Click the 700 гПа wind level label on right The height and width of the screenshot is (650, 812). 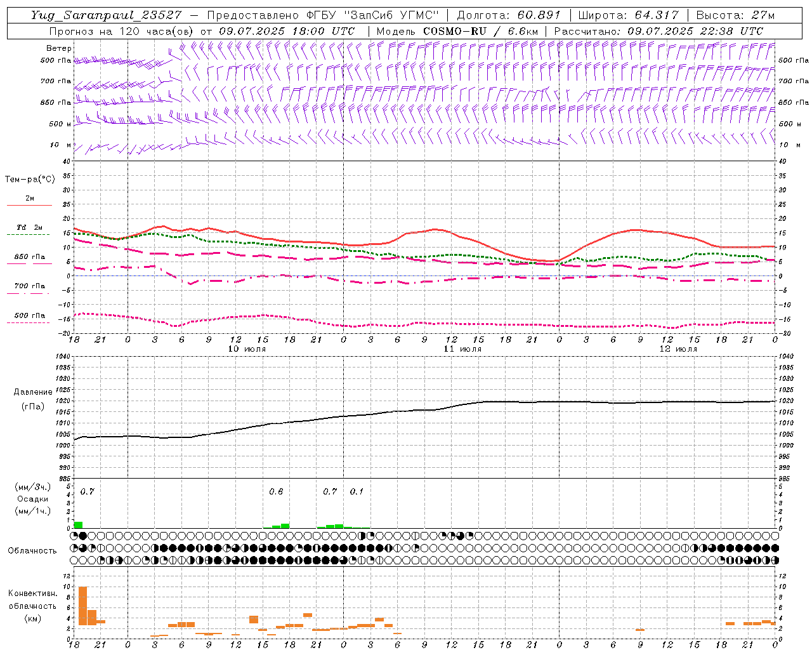[x=794, y=81]
